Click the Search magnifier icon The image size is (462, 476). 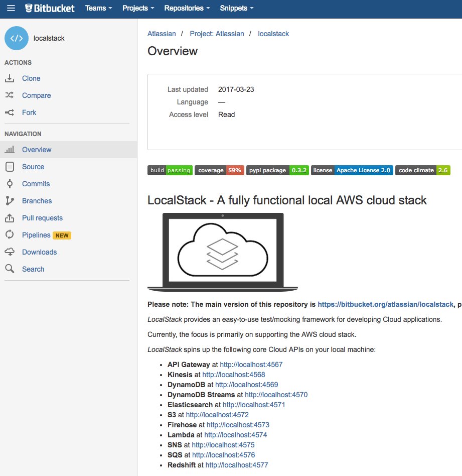tap(10, 269)
